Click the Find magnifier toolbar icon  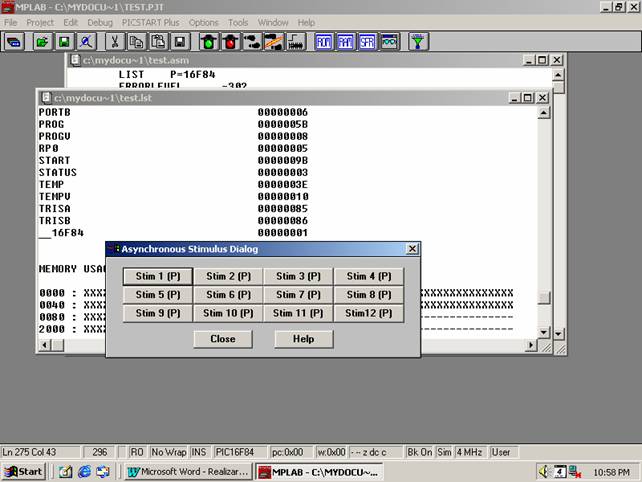86,42
